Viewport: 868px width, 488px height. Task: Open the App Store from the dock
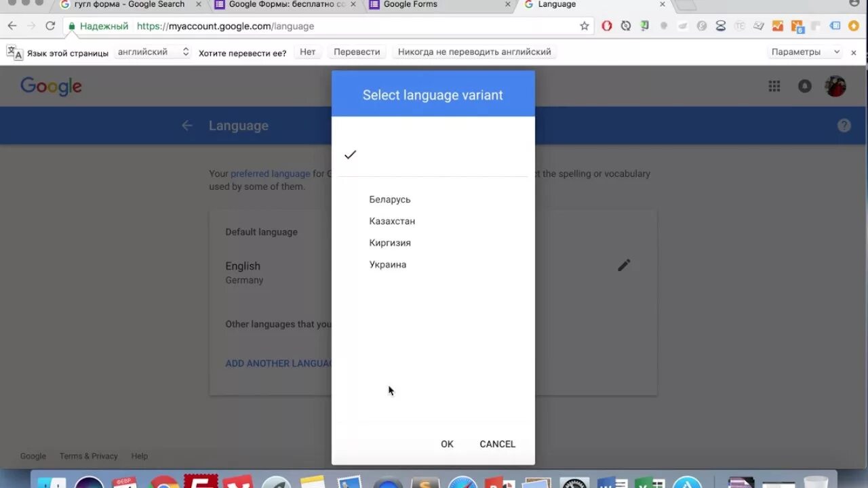click(686, 481)
